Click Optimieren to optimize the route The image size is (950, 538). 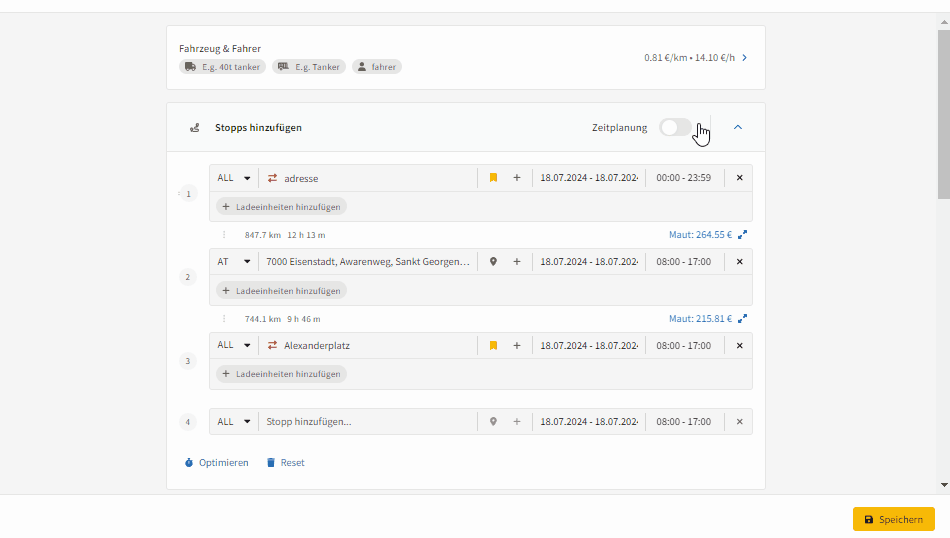[x=216, y=463]
